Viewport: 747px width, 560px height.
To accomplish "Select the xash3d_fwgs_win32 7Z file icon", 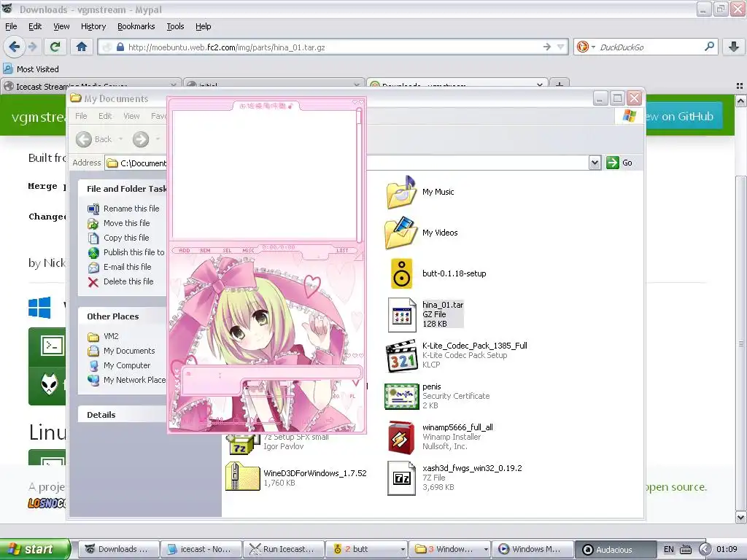I will [x=402, y=478].
